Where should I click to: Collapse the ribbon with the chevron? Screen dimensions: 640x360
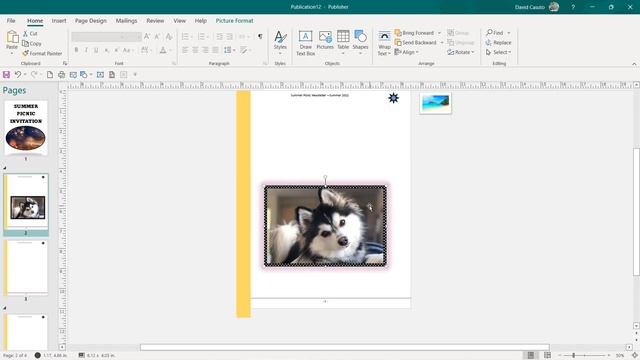(634, 64)
